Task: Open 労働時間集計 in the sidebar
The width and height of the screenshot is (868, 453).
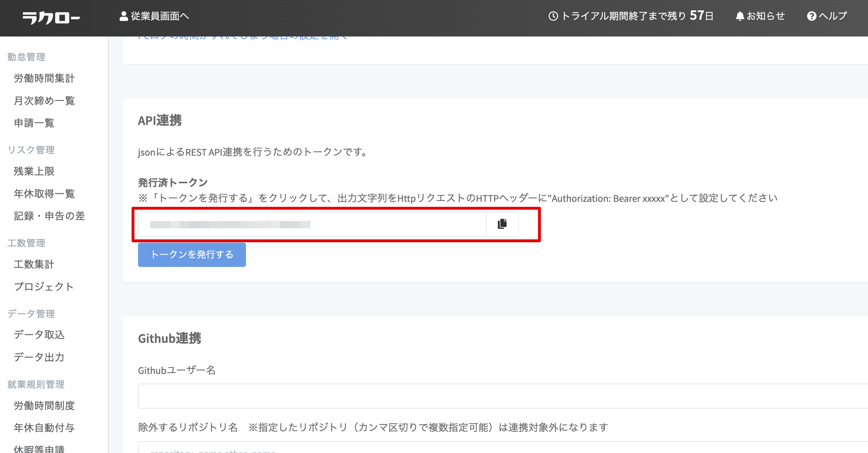Action: pos(44,78)
